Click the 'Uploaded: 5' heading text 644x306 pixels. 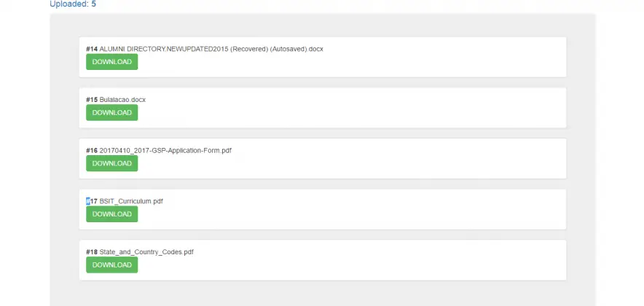(x=73, y=4)
